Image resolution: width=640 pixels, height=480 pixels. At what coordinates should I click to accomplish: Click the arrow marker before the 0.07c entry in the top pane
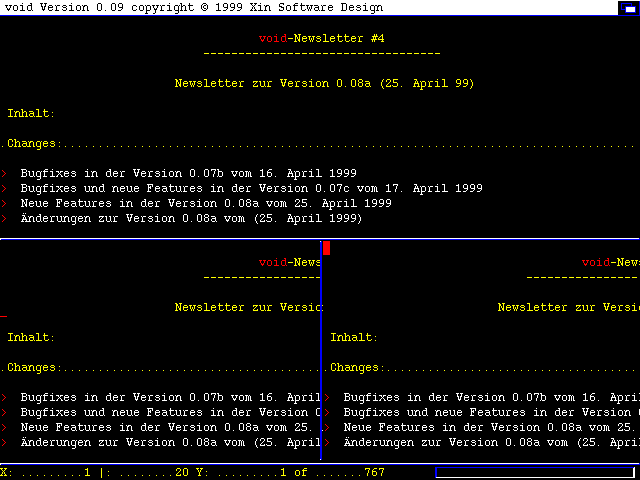4,188
